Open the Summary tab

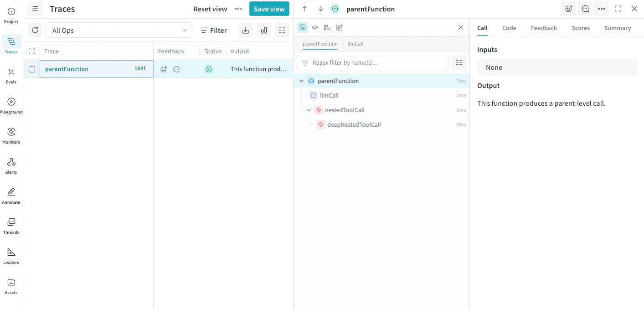tap(617, 28)
